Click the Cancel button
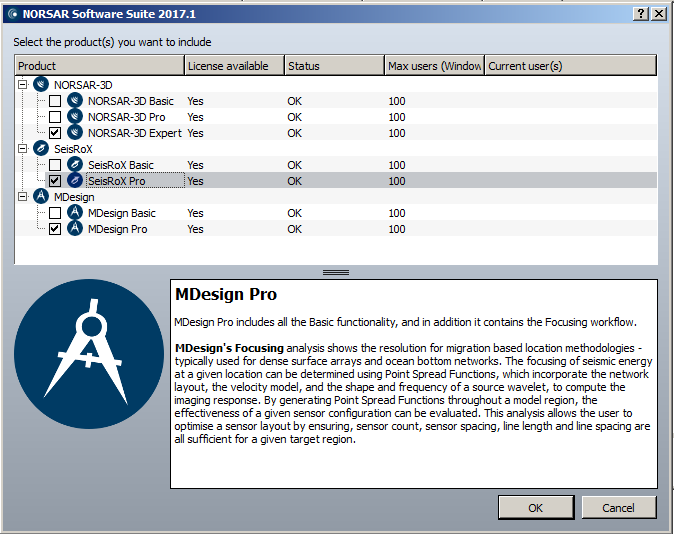 [x=619, y=508]
